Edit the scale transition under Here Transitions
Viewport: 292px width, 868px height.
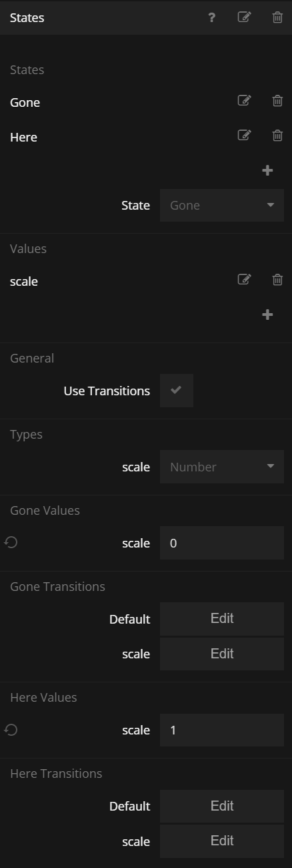(x=222, y=841)
